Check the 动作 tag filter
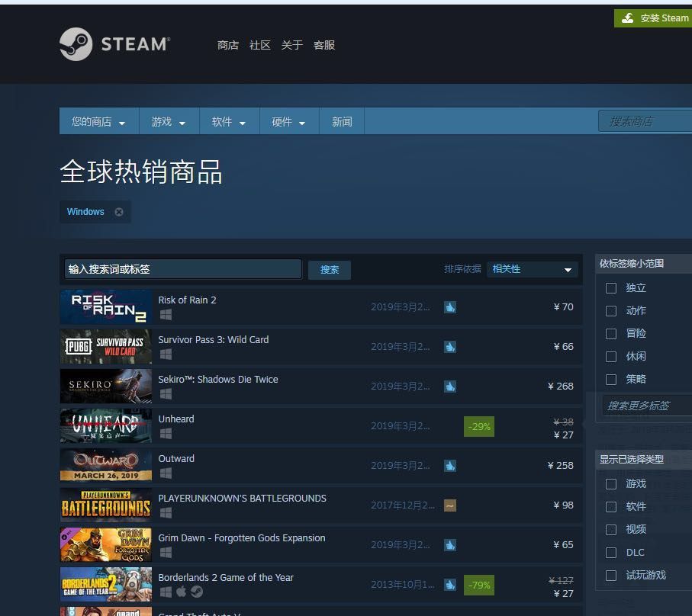The width and height of the screenshot is (692, 616). click(x=611, y=311)
